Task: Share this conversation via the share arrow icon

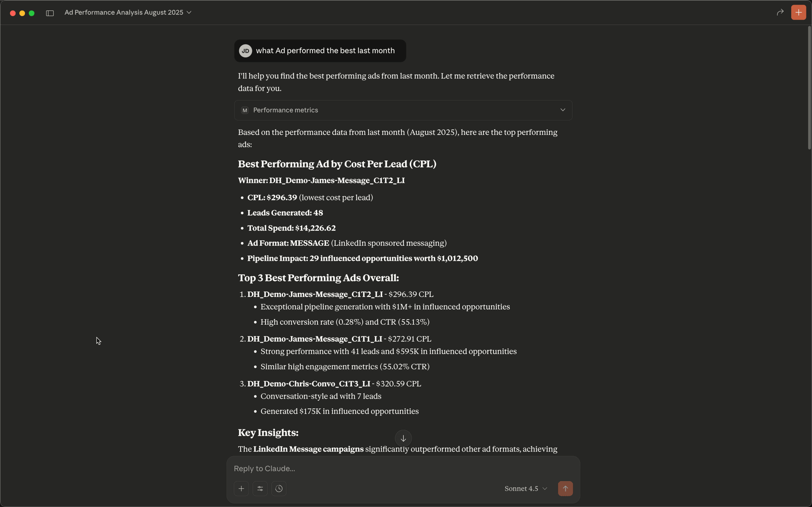Action: point(780,12)
